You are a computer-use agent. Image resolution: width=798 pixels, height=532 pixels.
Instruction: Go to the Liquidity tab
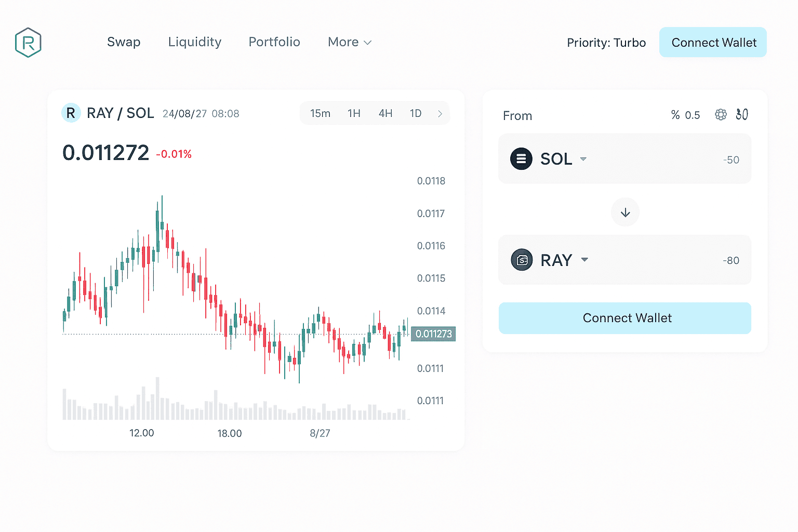[195, 42]
